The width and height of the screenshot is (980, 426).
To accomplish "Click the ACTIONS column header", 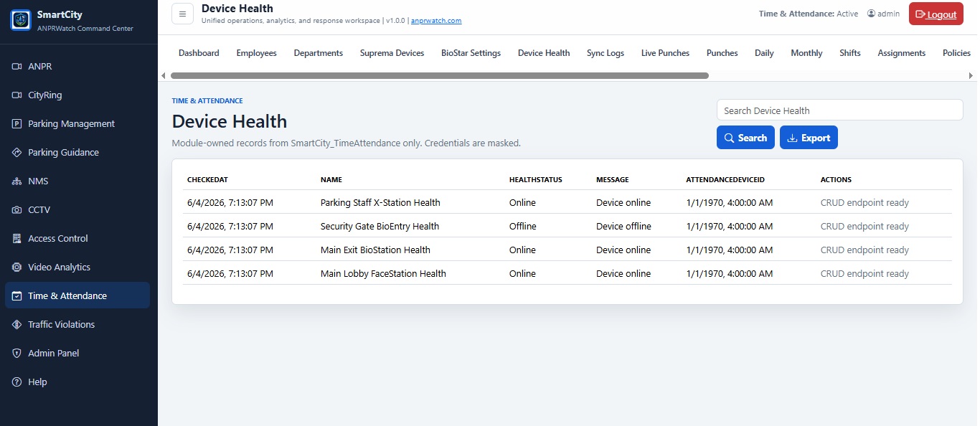I will [x=836, y=179].
